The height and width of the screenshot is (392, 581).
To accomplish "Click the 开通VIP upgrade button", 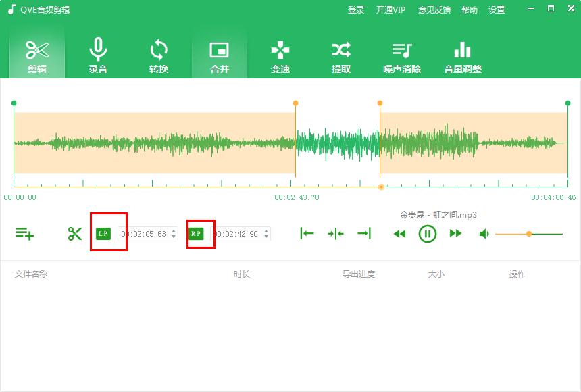I will [392, 10].
